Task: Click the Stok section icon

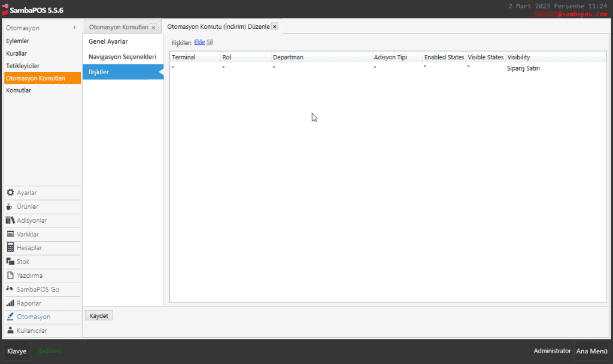Action: pyautogui.click(x=10, y=262)
